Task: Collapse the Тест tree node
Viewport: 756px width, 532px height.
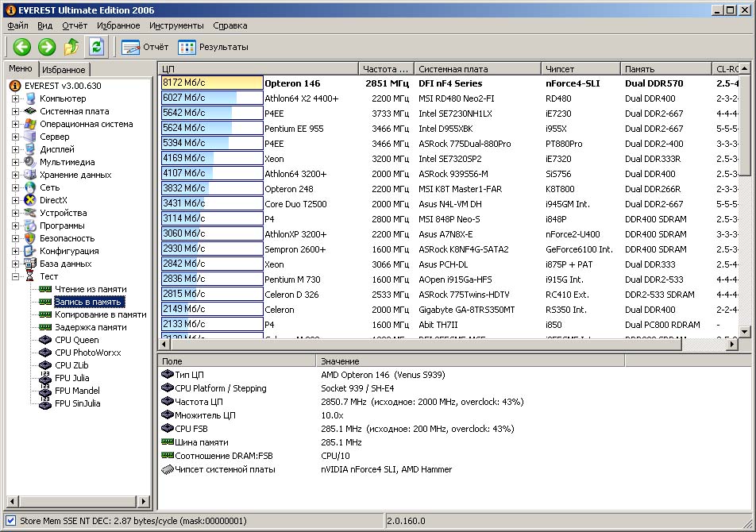Action: pyautogui.click(x=16, y=276)
